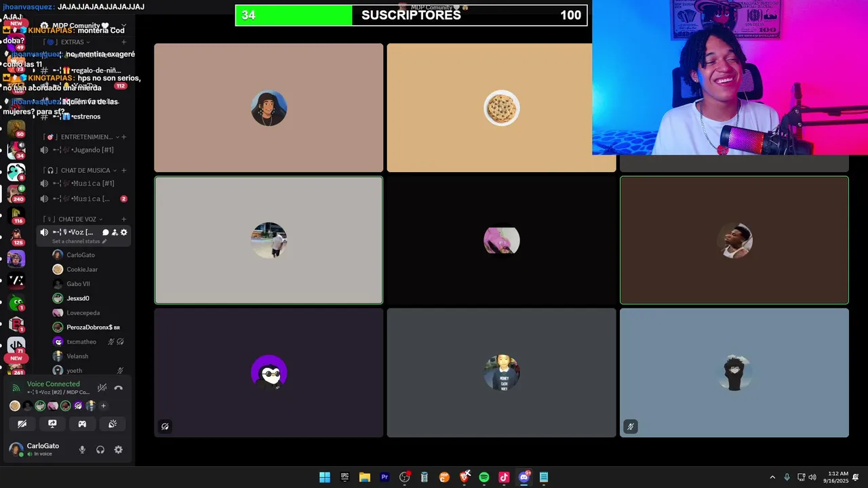This screenshot has height=488, width=868.
Task: Mute the microphone for CarloGato
Action: [x=82, y=449]
